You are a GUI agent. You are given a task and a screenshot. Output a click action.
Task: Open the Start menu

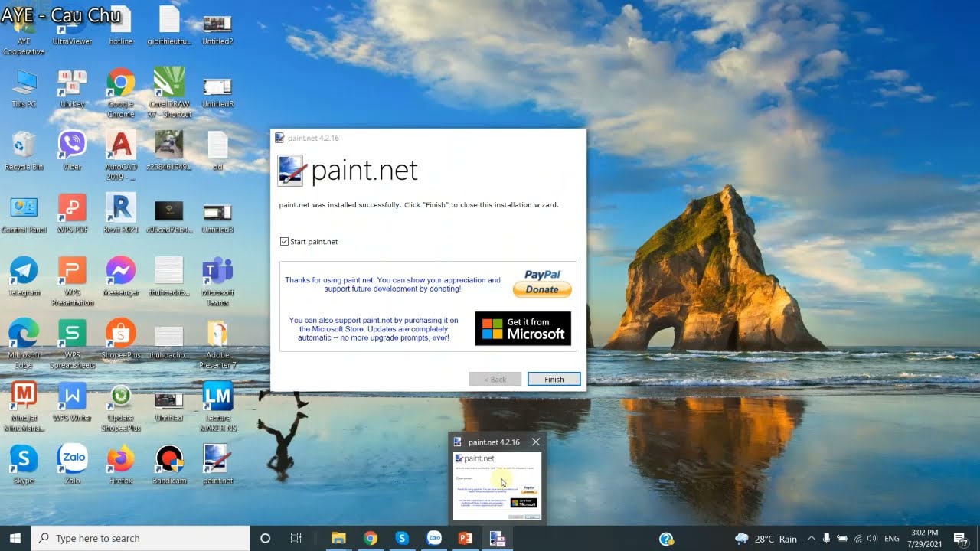[15, 538]
